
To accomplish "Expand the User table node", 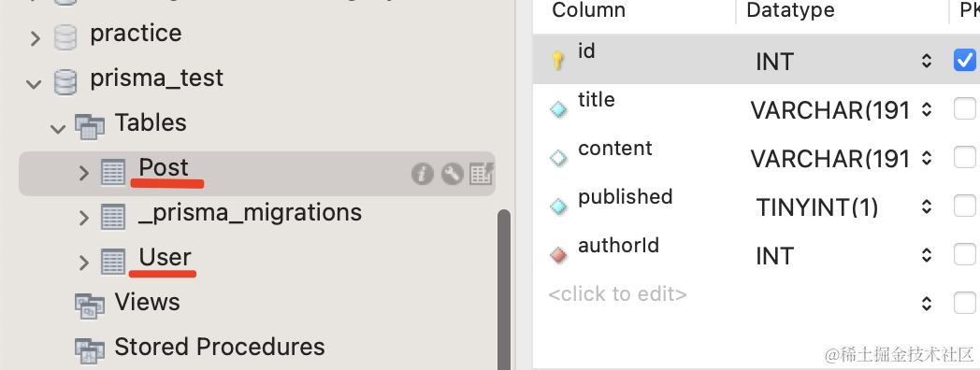I will click(84, 263).
